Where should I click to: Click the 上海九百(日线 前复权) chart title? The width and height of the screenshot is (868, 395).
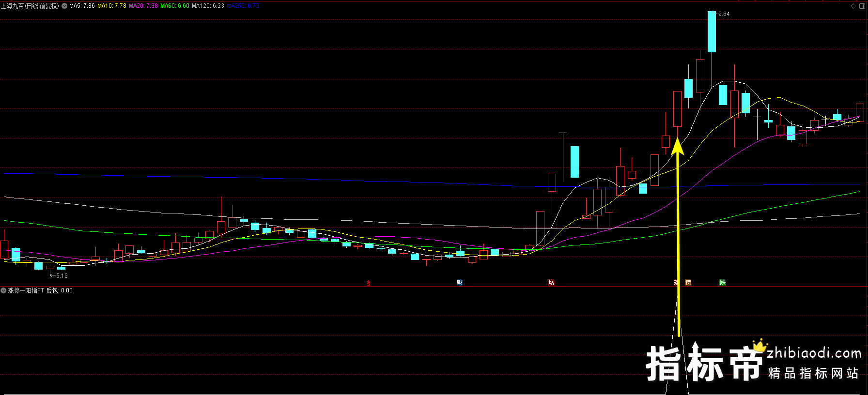tap(30, 6)
